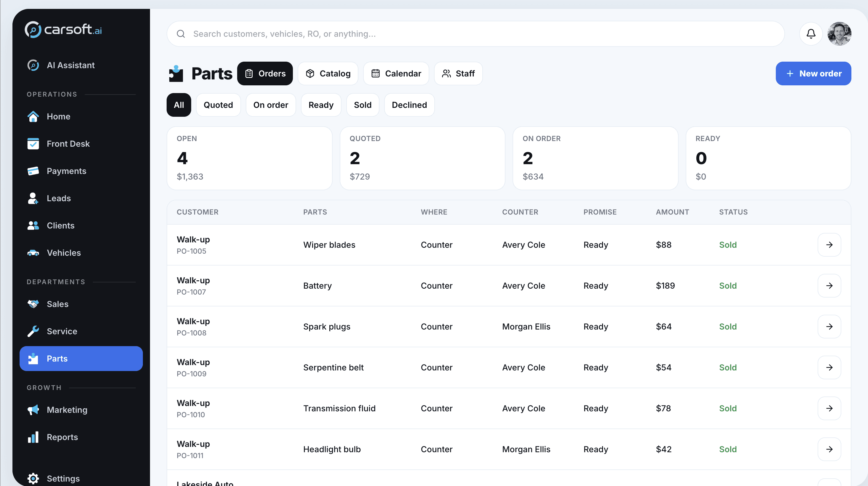Open arrow for order PO-1005
868x486 pixels.
pos(829,245)
